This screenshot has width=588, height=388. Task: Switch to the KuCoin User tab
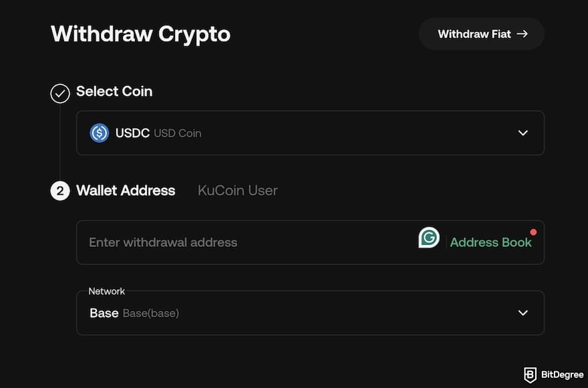[237, 191]
